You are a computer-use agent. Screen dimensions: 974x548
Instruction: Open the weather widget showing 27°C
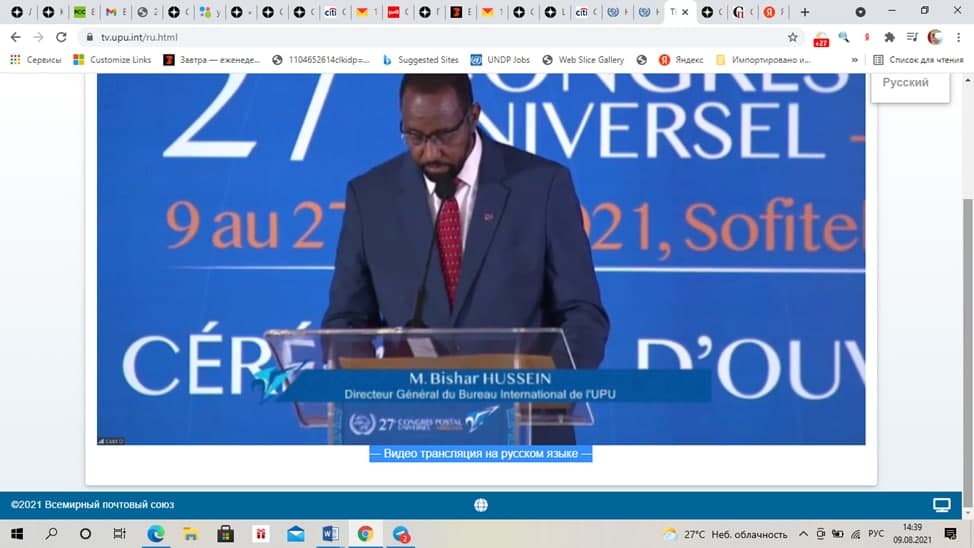click(726, 534)
